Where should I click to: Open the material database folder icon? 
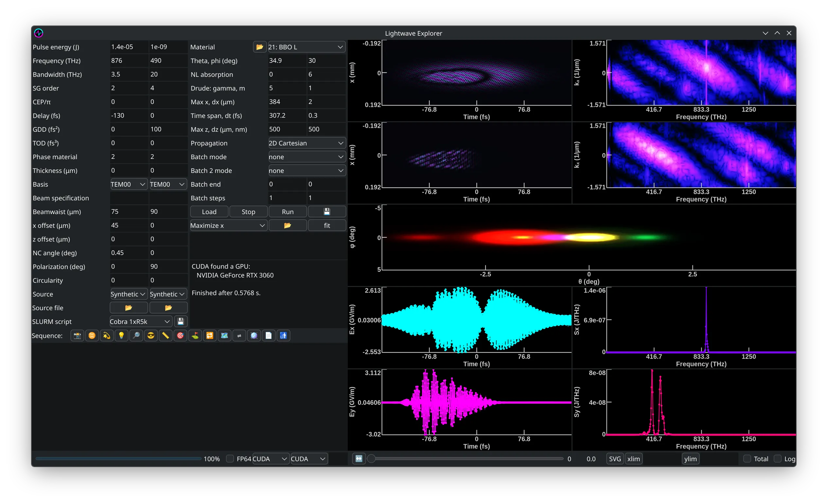[259, 47]
